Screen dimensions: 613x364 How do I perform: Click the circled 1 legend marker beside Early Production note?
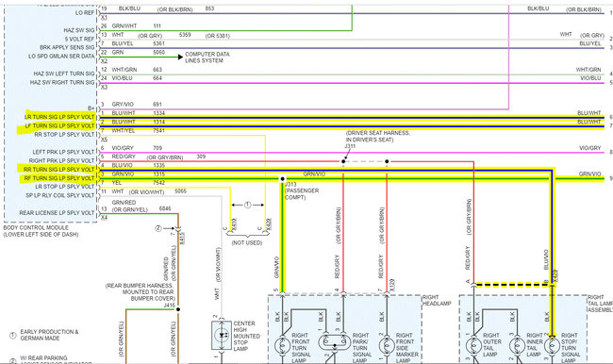tap(13, 335)
